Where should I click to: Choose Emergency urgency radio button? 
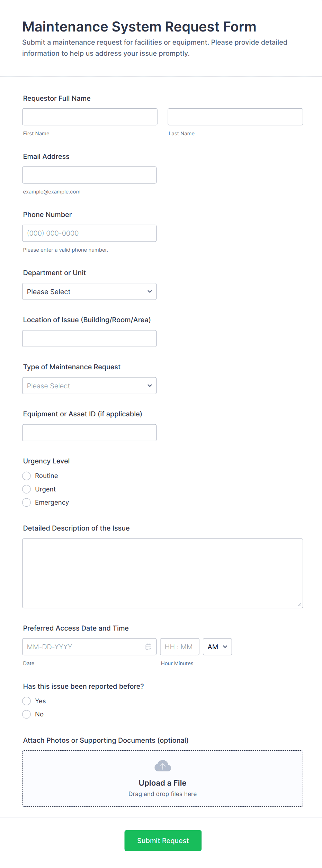[27, 502]
